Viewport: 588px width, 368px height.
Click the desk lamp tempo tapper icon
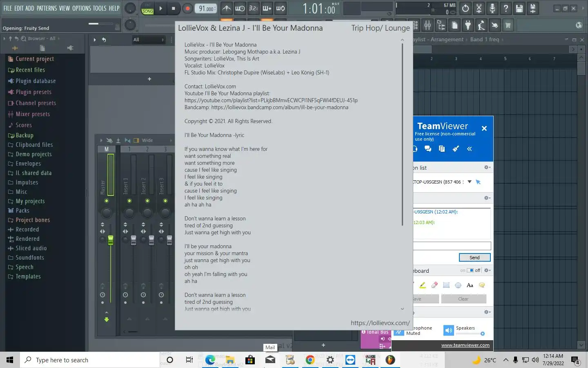tap(481, 25)
